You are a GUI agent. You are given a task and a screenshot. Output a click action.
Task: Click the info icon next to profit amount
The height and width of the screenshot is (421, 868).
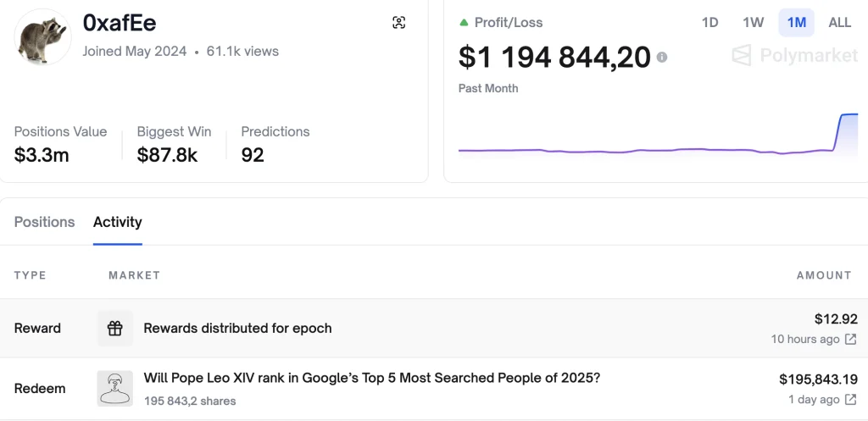(662, 58)
